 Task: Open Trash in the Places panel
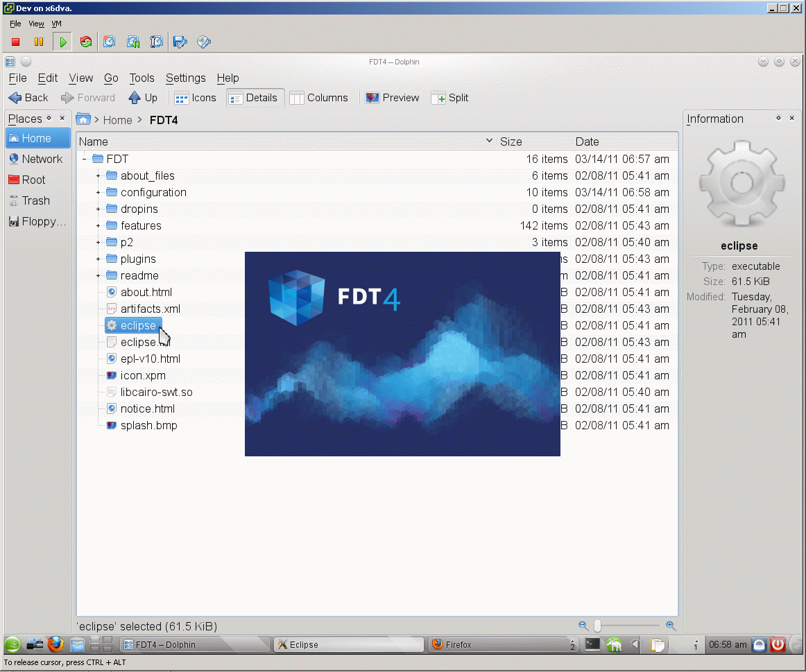[x=38, y=201]
